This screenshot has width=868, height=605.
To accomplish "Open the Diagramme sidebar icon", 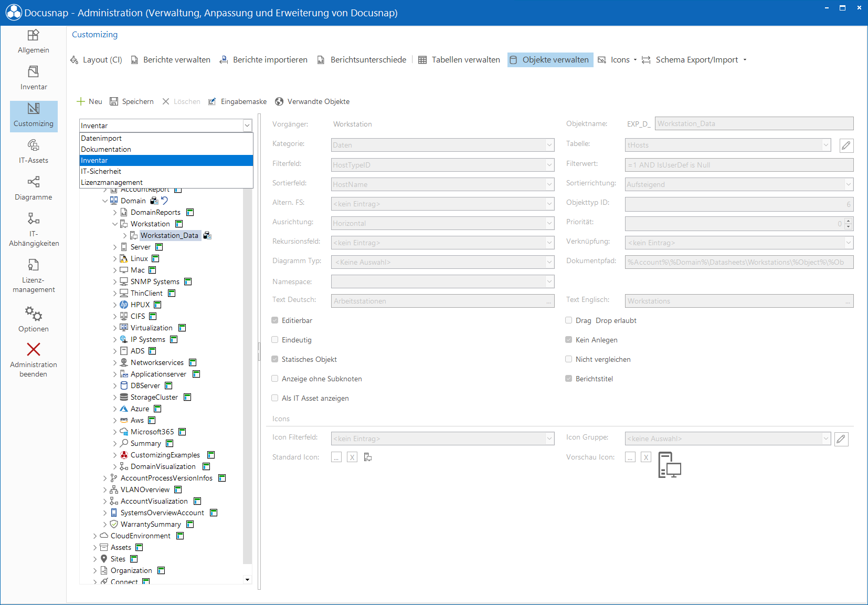I will click(34, 188).
